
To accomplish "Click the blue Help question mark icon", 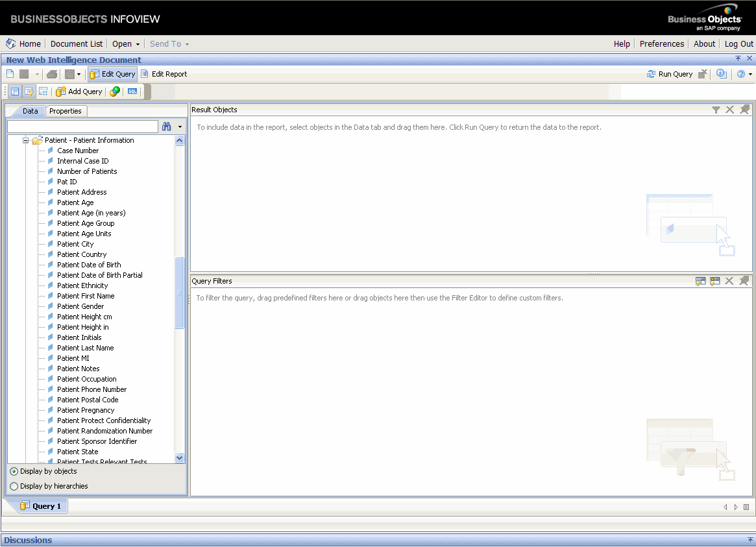I will 741,74.
